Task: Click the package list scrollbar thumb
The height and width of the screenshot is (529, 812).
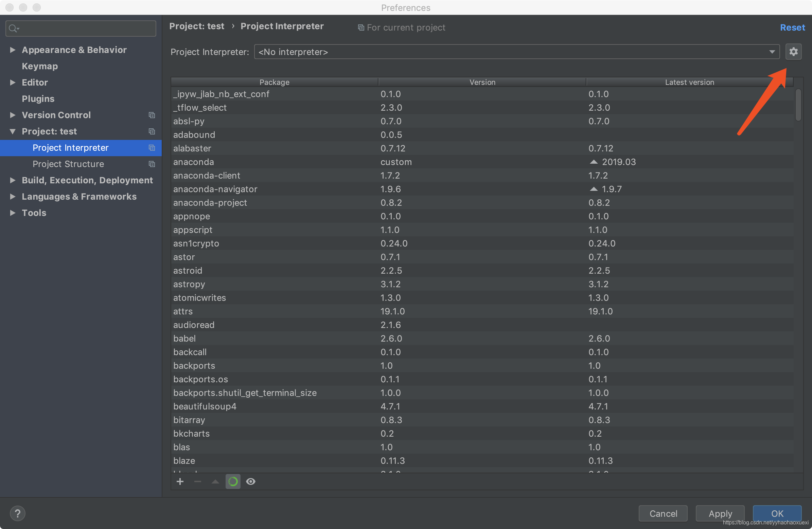Action: point(798,105)
